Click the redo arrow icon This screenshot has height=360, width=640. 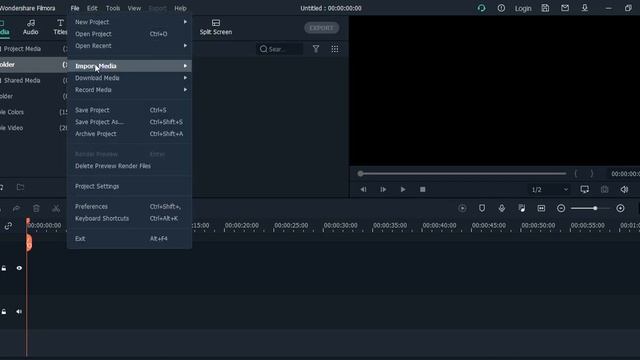point(16,209)
